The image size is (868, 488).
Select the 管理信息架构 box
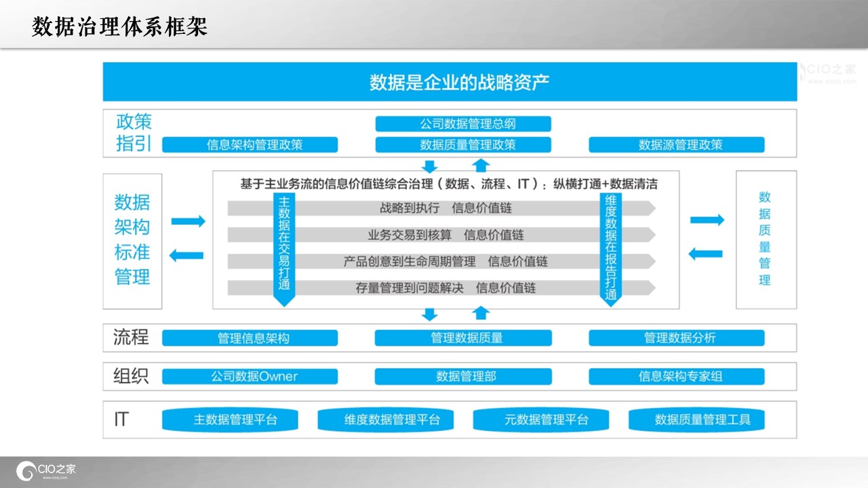click(250, 338)
